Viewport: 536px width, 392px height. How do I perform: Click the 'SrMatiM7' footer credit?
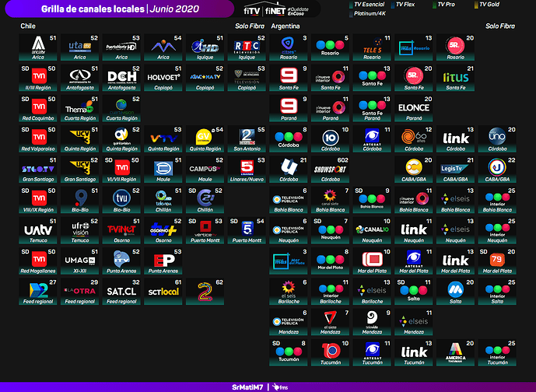[247, 387]
